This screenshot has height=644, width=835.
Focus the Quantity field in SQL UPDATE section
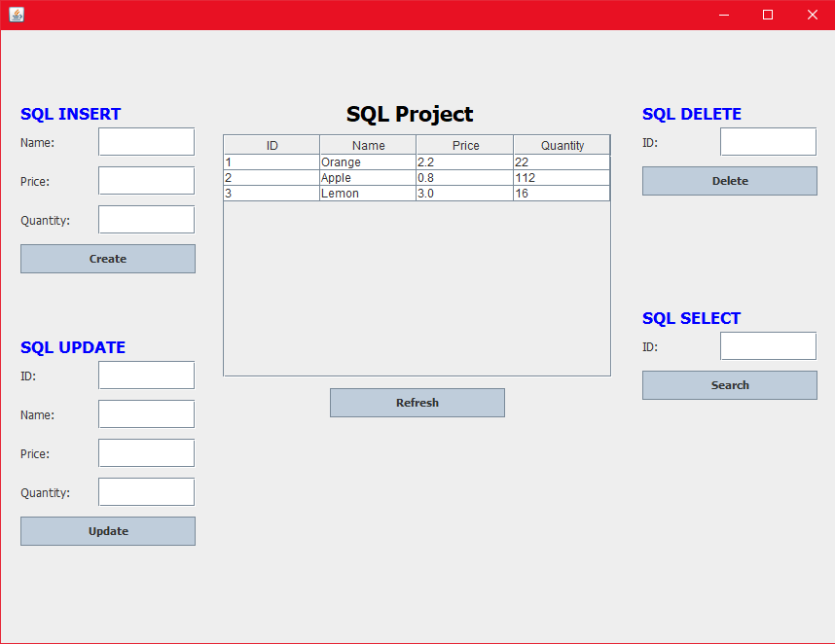pos(145,491)
